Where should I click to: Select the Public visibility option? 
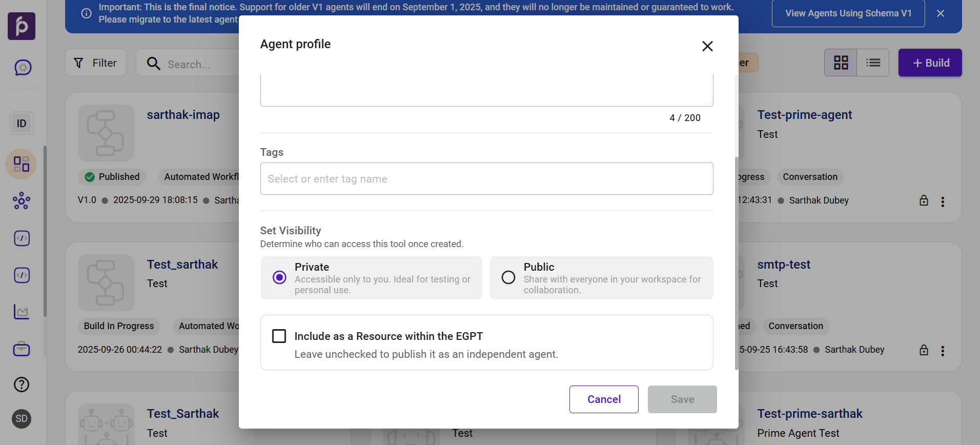(x=508, y=277)
